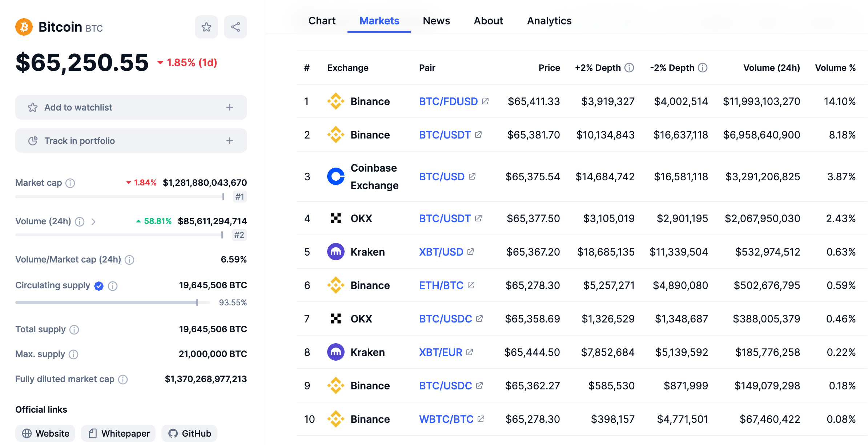This screenshot has width=868, height=445.
Task: Open Kraken XBT/EUR pair link
Action: click(x=441, y=352)
